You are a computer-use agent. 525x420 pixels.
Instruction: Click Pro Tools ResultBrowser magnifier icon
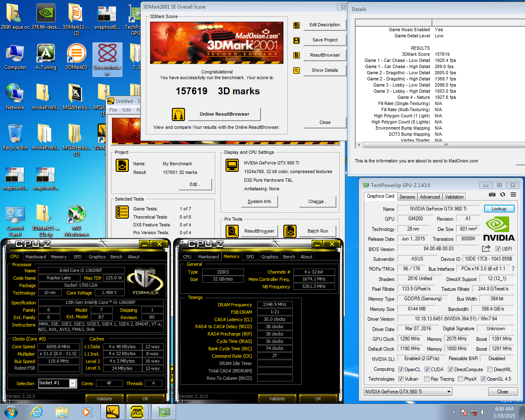click(232, 231)
